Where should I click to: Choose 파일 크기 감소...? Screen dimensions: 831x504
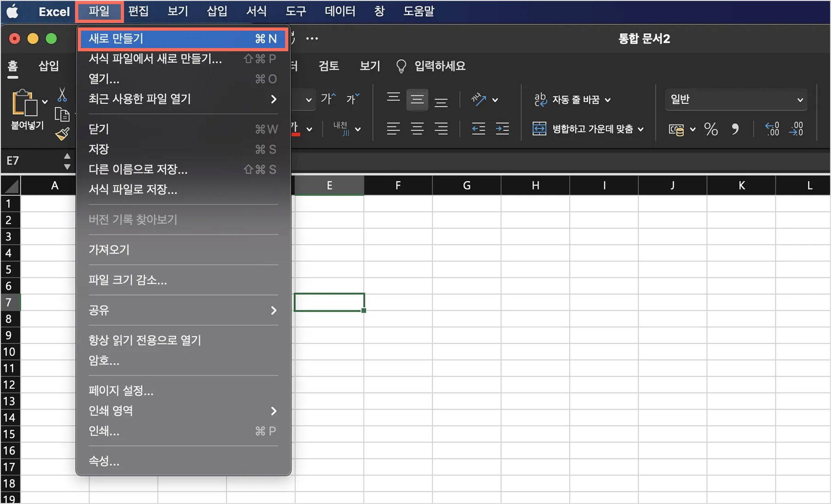tap(183, 280)
